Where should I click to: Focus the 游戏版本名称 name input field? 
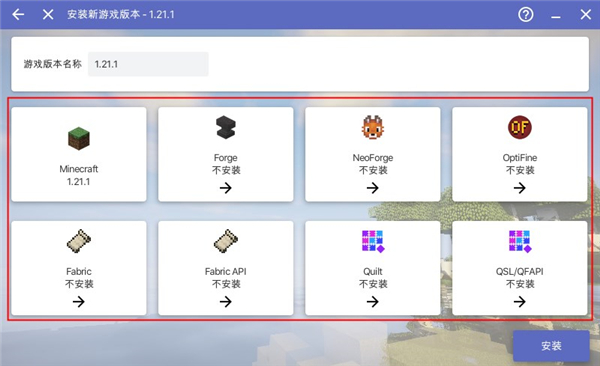[x=148, y=64]
